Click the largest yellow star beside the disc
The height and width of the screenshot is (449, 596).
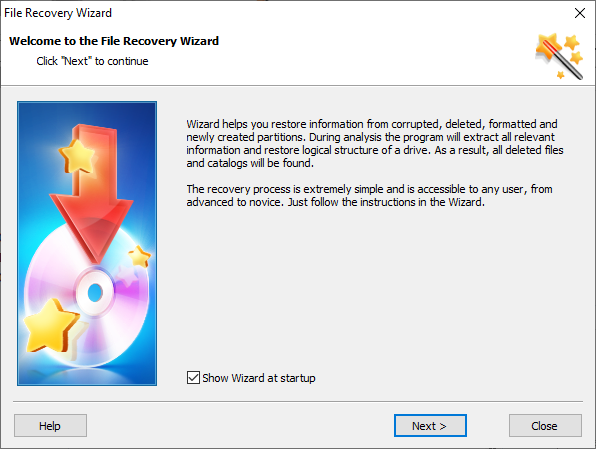point(51,326)
